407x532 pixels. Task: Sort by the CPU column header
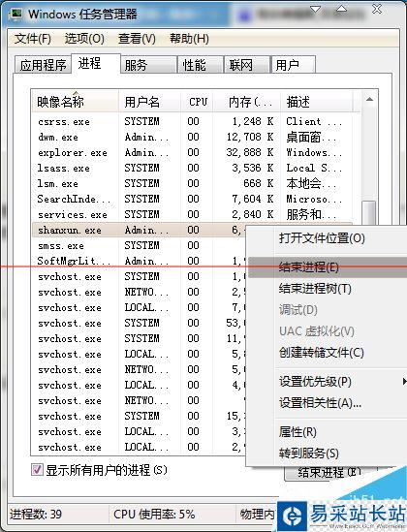(197, 102)
